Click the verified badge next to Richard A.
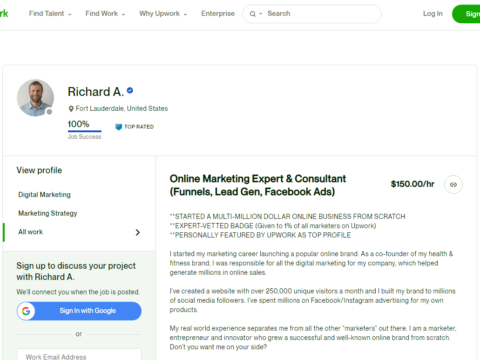Image resolution: width=480 pixels, height=360 pixels. [x=130, y=90]
